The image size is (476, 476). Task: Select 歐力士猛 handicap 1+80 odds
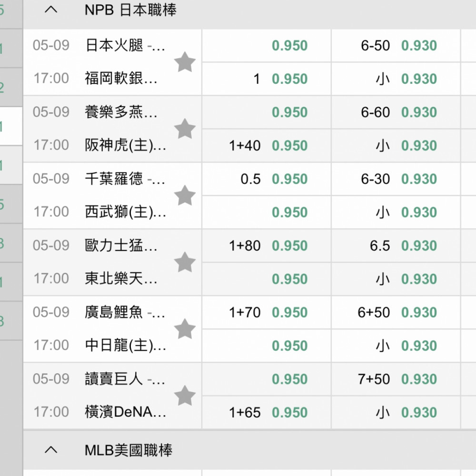[x=267, y=246]
